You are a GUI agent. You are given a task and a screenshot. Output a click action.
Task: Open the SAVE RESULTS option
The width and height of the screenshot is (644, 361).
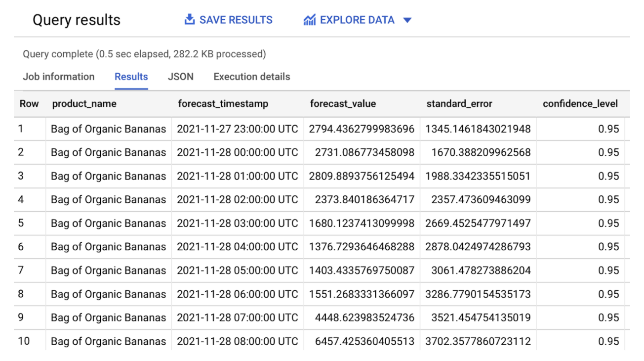229,20
